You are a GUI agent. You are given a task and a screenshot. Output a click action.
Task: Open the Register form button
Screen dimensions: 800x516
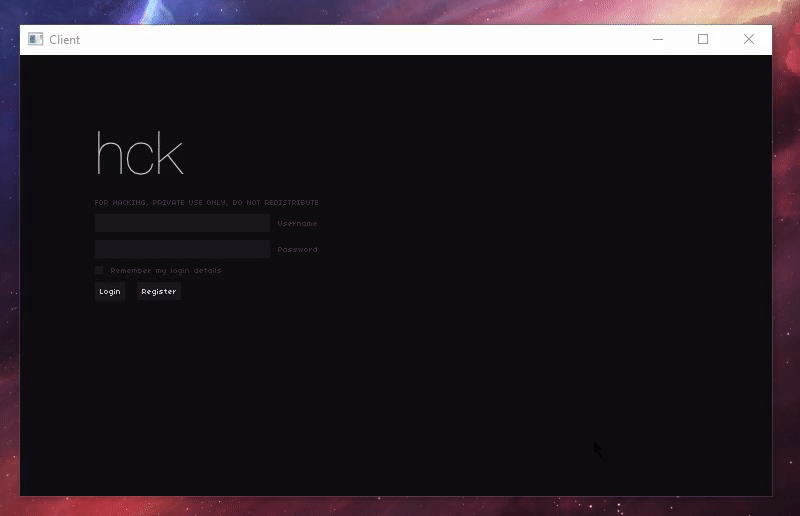click(x=159, y=291)
